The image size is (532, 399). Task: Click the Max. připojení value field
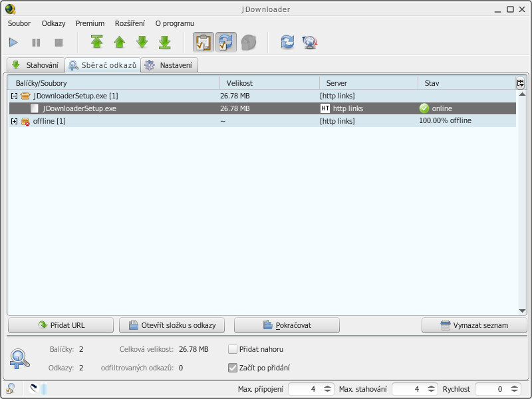click(305, 389)
